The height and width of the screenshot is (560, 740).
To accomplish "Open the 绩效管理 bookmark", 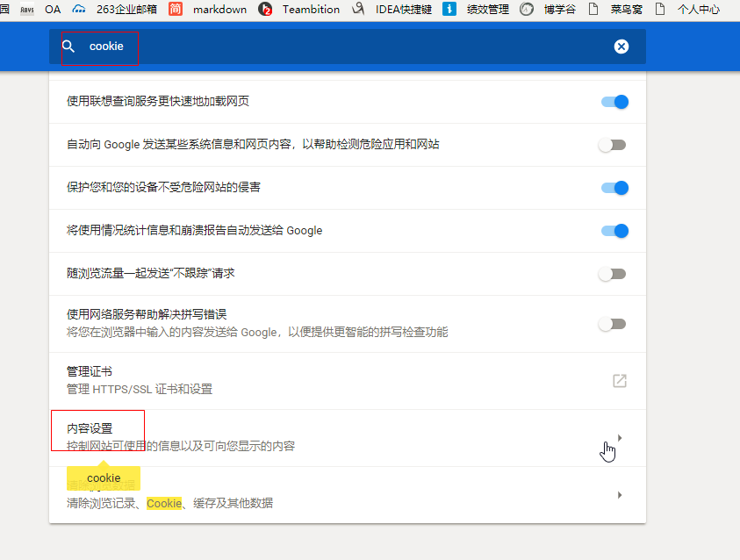I will click(x=488, y=9).
